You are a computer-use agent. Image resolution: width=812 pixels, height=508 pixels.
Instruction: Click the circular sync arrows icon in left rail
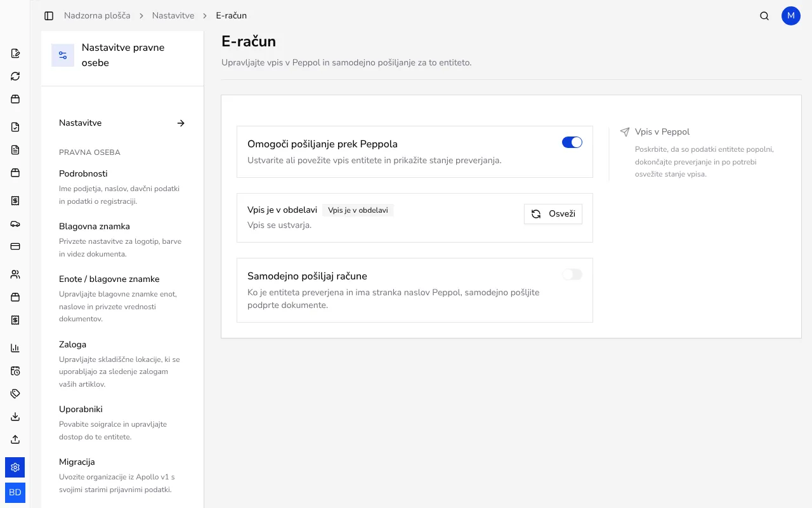[15, 76]
